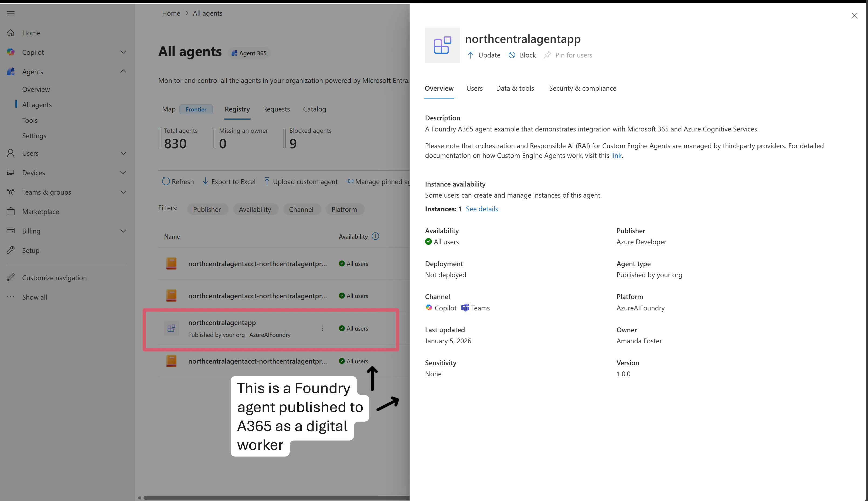
Task: Click the Devices icon in sidebar
Action: pyautogui.click(x=11, y=172)
